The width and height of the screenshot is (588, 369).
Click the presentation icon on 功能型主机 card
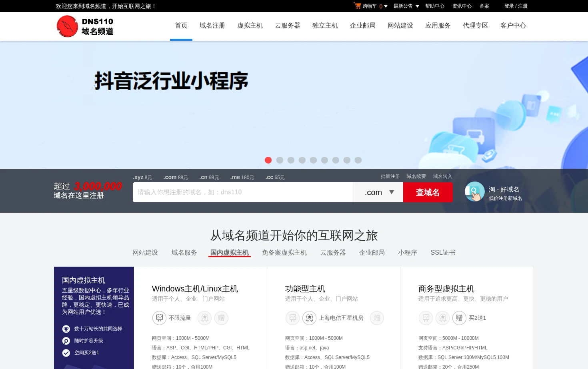pyautogui.click(x=292, y=318)
